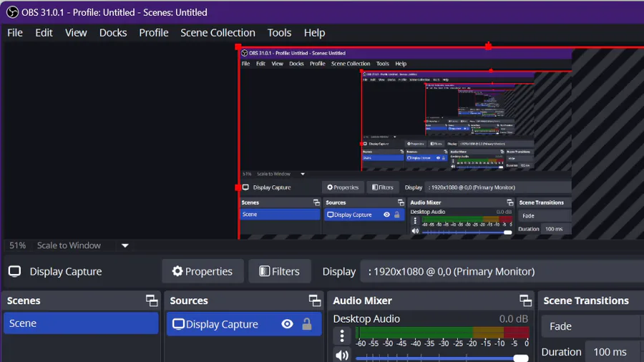Click nested eye icon in preview Sources list
This screenshot has width=644, height=362.
[387, 215]
